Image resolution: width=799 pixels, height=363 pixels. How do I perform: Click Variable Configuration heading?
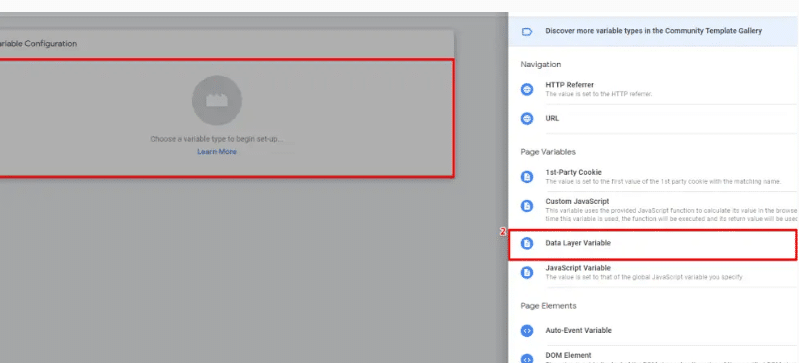coord(38,44)
